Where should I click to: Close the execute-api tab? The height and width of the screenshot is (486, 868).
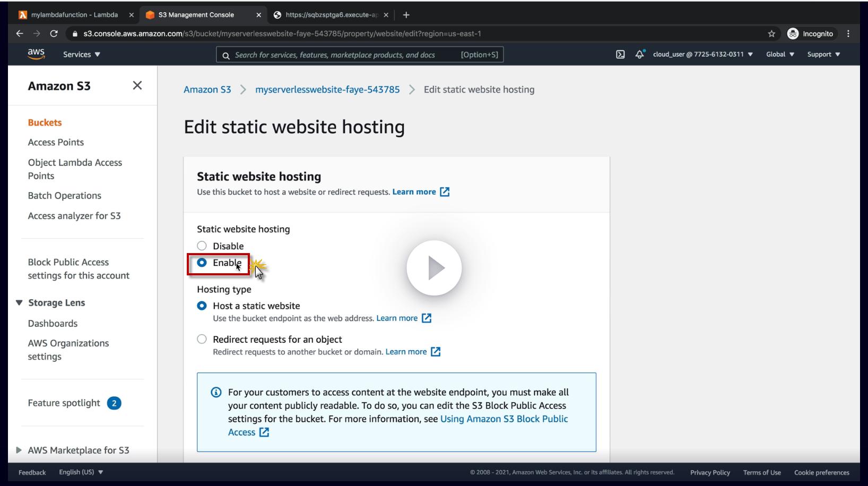[x=386, y=15]
